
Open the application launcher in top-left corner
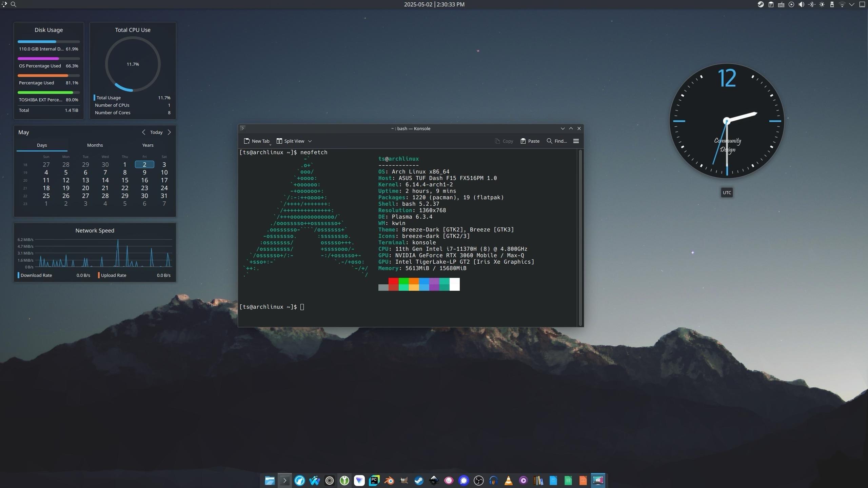click(x=4, y=4)
